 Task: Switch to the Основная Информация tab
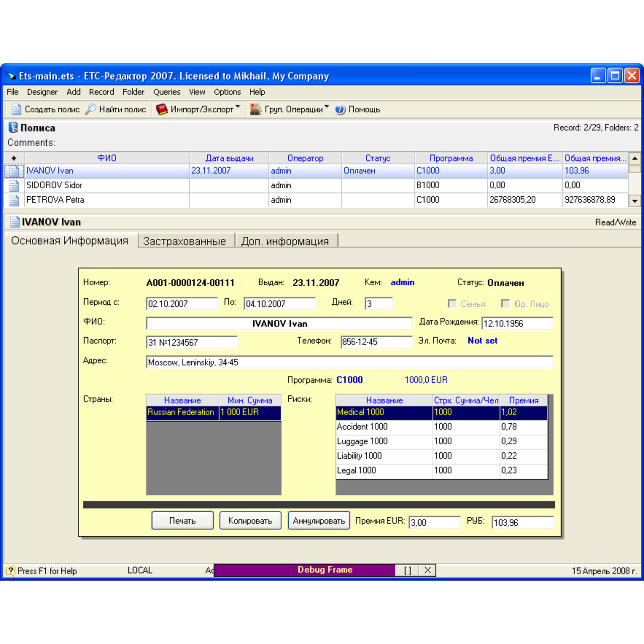[x=70, y=240]
